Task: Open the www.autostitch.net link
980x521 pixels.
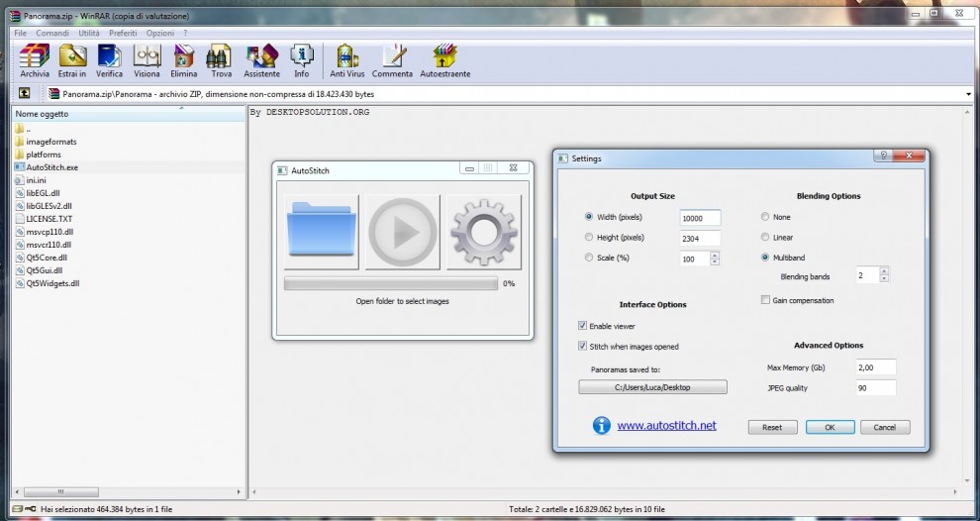Action: click(x=666, y=426)
